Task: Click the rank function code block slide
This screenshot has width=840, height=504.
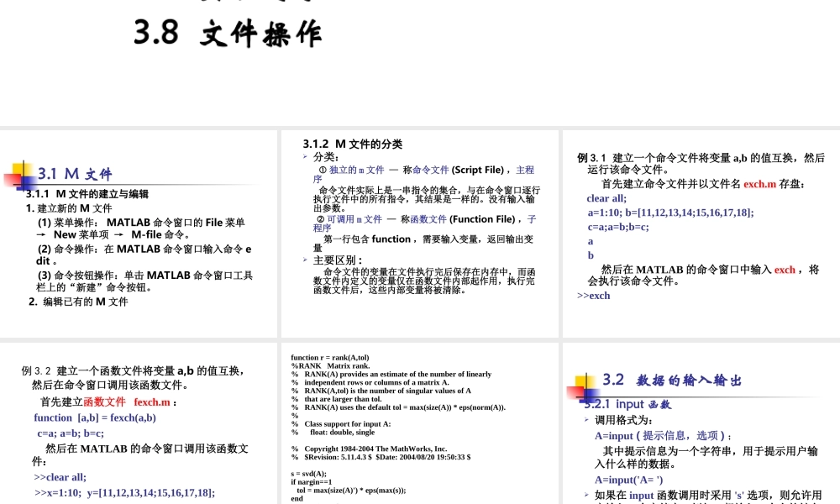Action: (418, 420)
